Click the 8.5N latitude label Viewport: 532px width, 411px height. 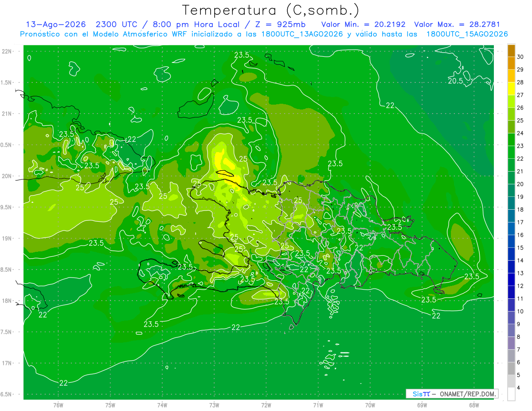(7, 270)
